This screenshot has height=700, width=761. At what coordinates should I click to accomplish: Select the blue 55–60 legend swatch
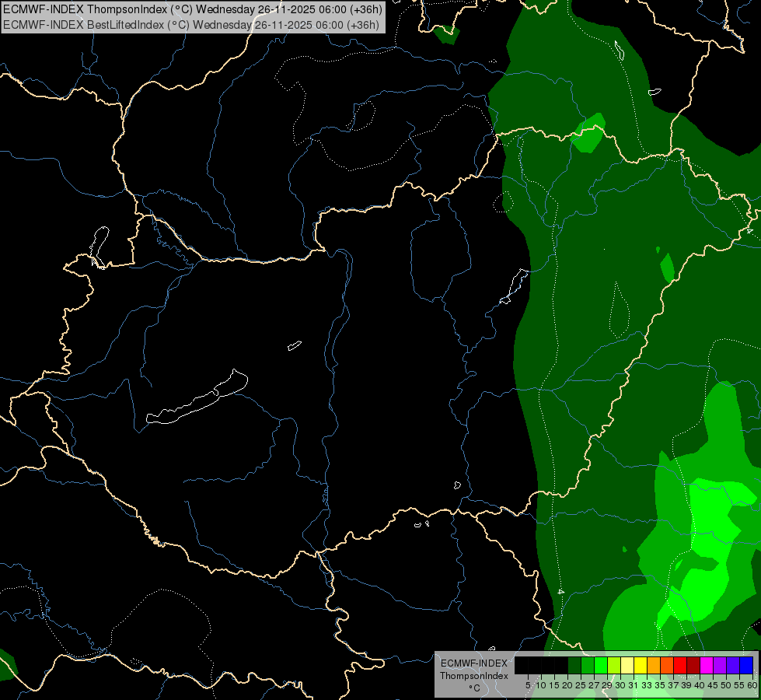pyautogui.click(x=746, y=665)
